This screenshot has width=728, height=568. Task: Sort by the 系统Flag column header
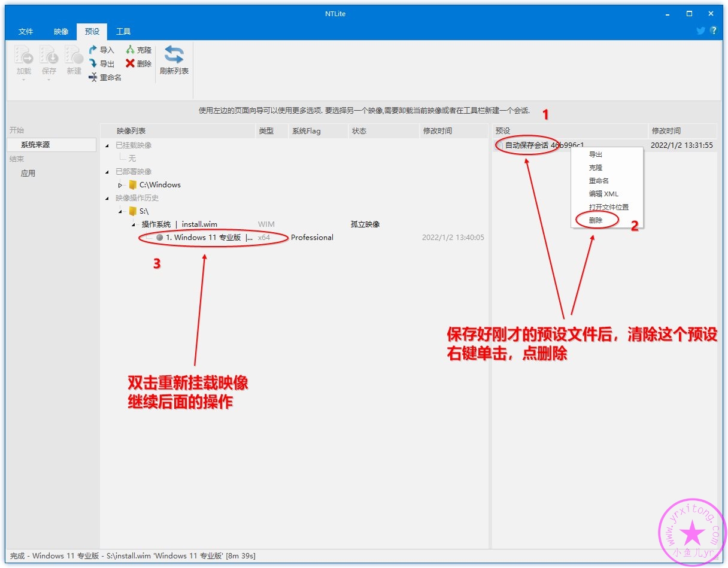point(318,131)
